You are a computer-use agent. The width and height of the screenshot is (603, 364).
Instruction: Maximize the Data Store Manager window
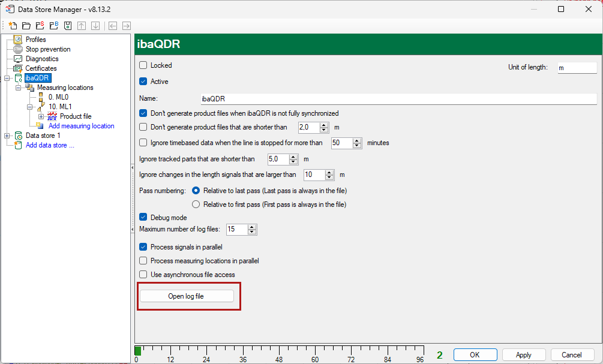point(561,9)
